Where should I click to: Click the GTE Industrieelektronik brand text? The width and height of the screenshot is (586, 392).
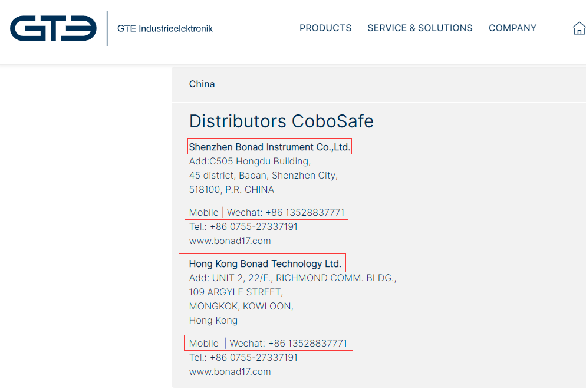(x=165, y=28)
